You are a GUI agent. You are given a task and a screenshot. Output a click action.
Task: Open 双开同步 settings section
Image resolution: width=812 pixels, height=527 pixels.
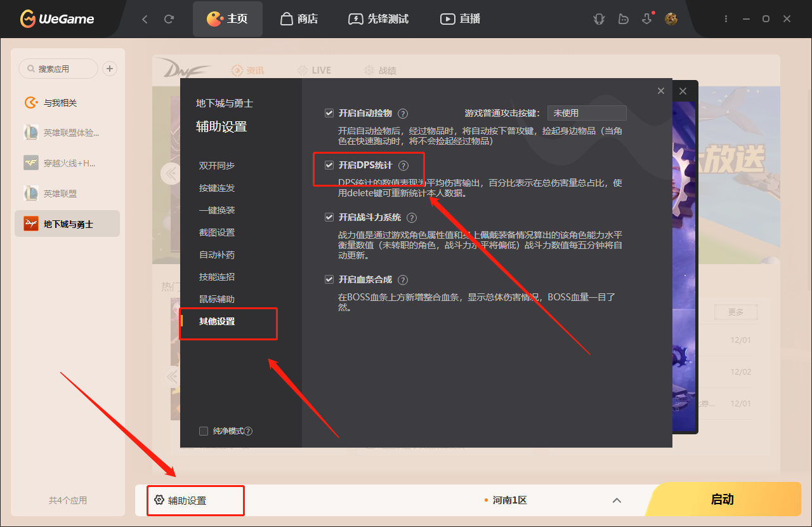pos(217,166)
